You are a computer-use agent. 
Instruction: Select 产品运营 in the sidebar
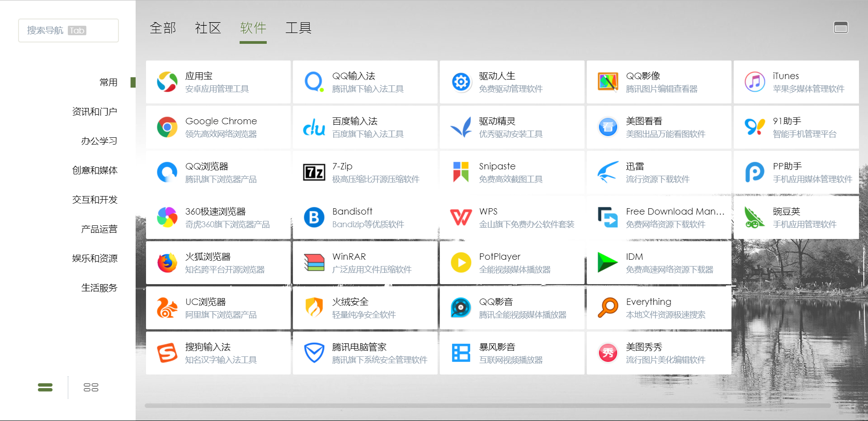(99, 229)
